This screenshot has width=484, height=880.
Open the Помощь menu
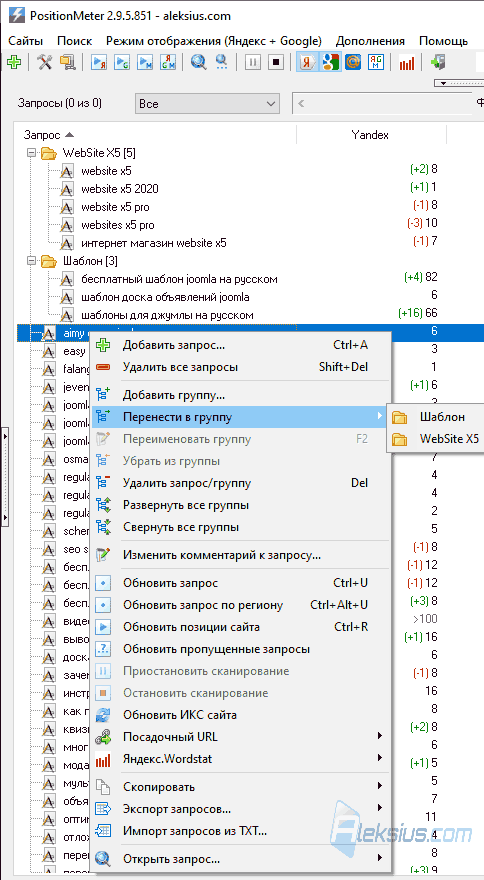click(444, 41)
